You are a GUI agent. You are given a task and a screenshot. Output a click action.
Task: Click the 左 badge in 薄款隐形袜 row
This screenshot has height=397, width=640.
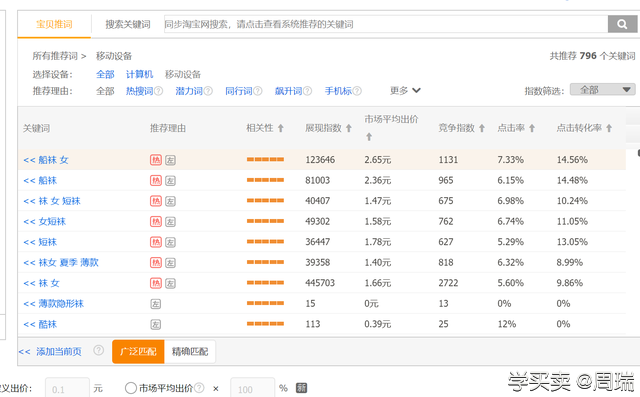156,304
